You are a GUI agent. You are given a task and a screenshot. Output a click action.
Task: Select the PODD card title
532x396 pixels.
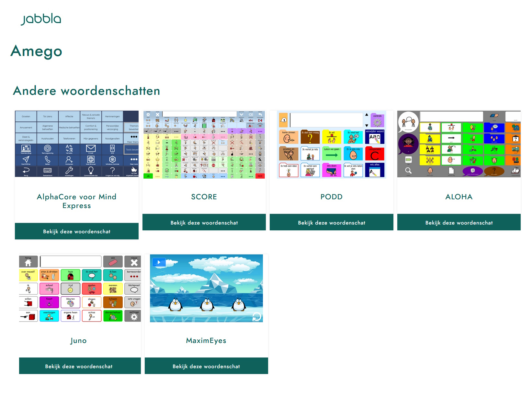pos(331,197)
